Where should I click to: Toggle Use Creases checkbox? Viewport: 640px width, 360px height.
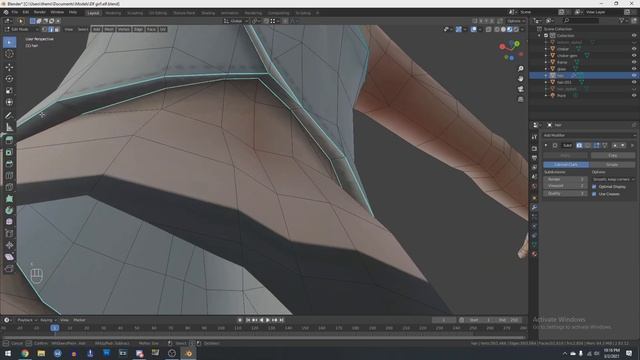point(594,194)
